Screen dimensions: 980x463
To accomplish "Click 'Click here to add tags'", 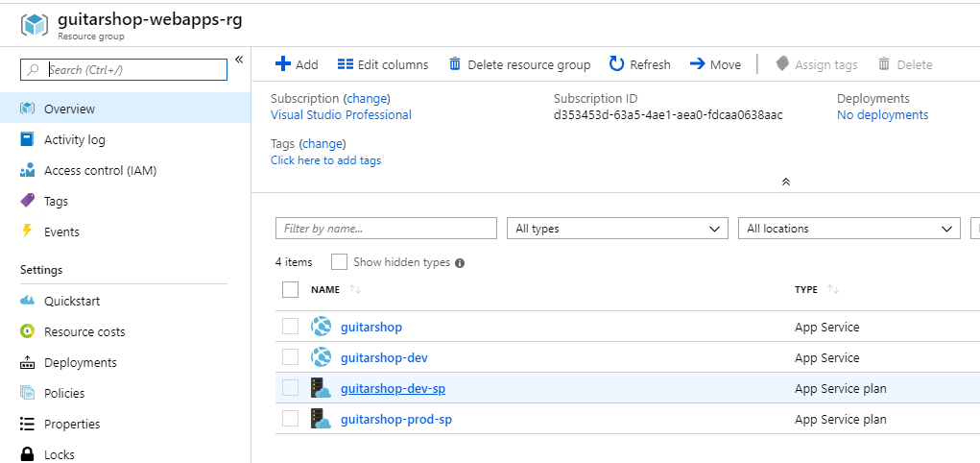I will point(325,160).
